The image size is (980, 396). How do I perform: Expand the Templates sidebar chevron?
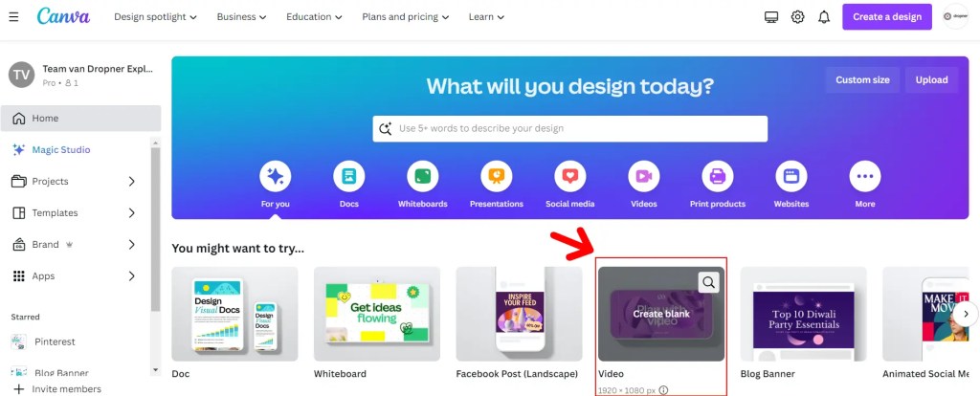(x=132, y=213)
